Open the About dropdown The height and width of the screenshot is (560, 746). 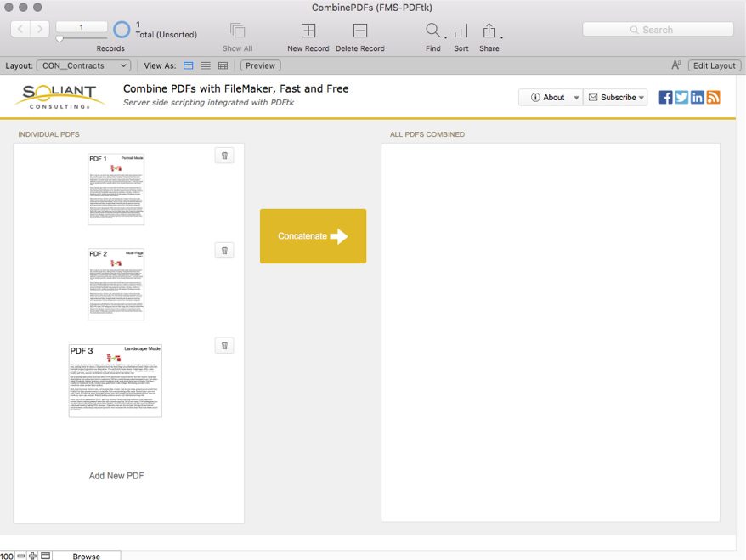tap(551, 98)
